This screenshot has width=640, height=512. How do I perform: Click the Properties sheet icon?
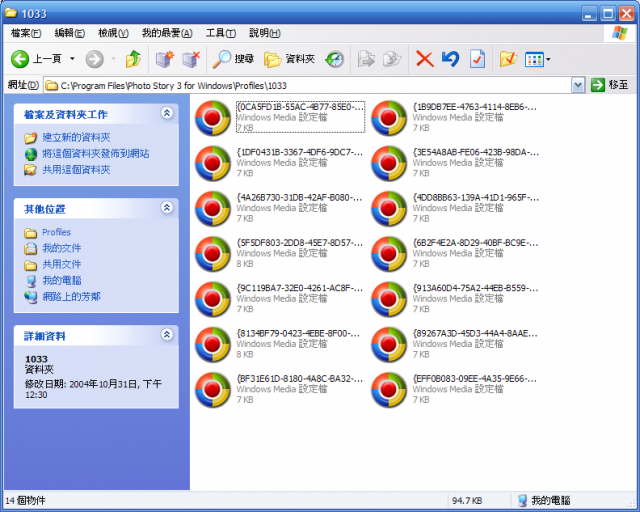(x=477, y=59)
